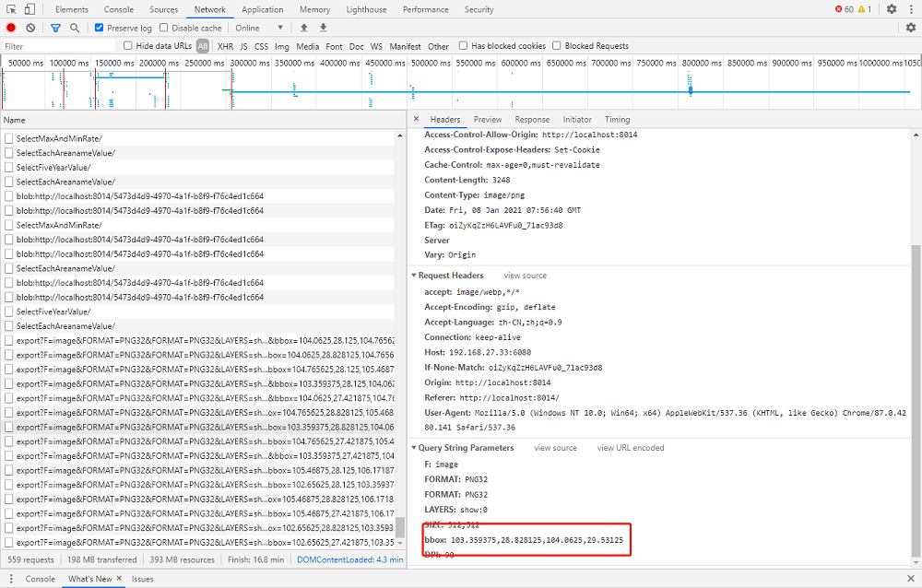Image resolution: width=922 pixels, height=588 pixels.
Task: Open the Issues tab in the drawer
Action: 142,579
